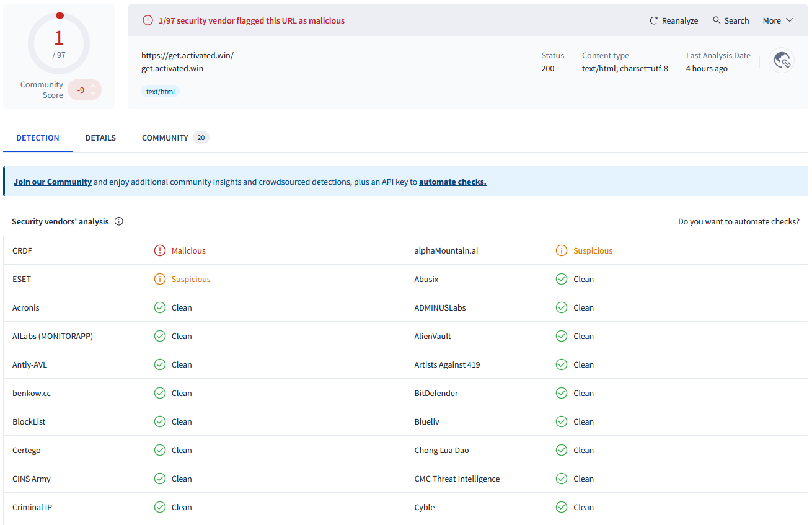Screen dimensions: 812x525
Task: Select the Detection tab
Action: pyautogui.click(x=38, y=138)
